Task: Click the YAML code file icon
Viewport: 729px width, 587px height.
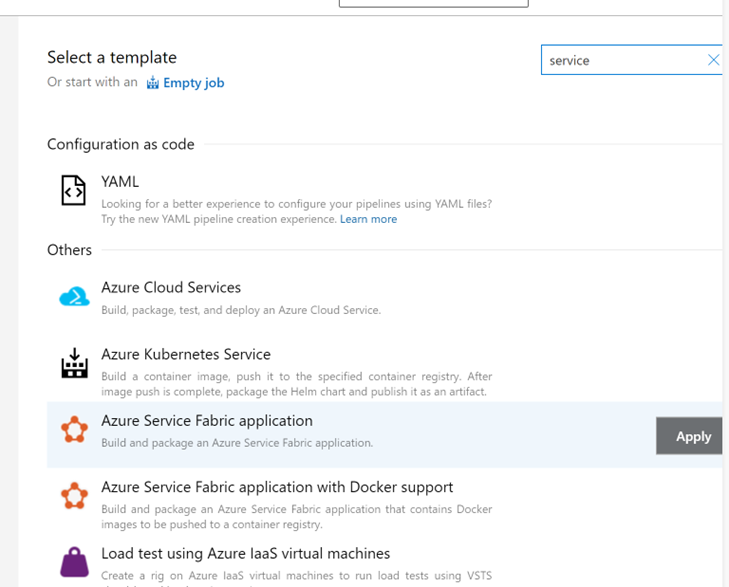Action: pos(74,190)
